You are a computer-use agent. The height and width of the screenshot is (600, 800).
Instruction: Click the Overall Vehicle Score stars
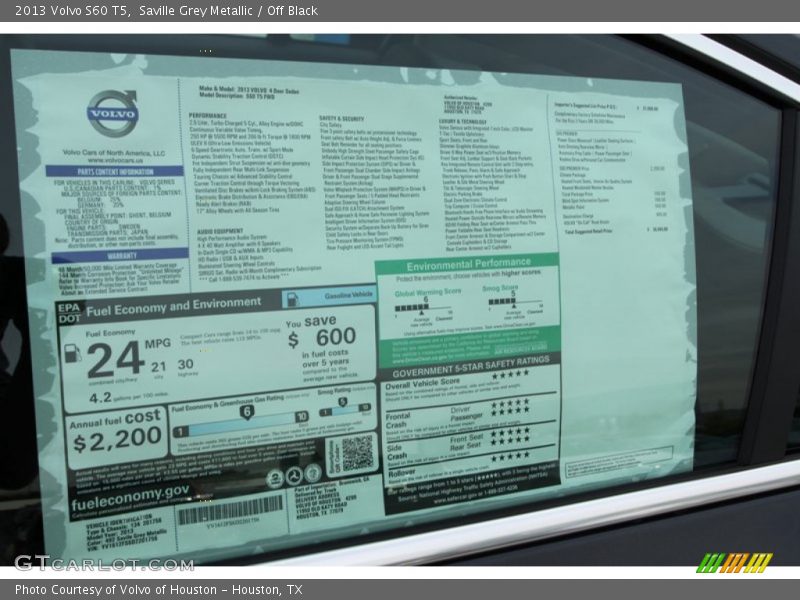click(x=510, y=376)
